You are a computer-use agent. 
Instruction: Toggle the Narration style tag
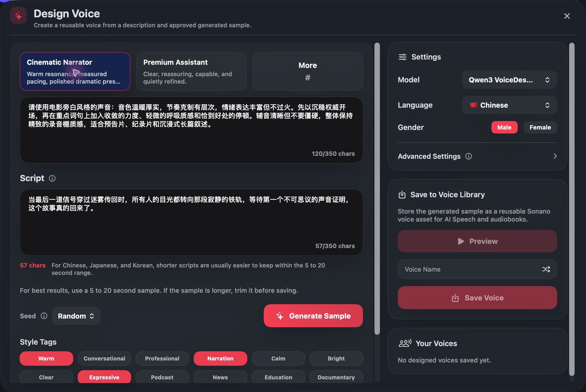[x=220, y=358]
